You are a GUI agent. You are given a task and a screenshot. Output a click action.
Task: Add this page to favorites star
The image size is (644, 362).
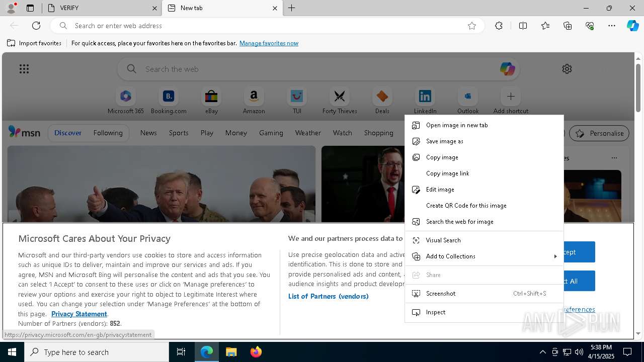click(x=472, y=26)
